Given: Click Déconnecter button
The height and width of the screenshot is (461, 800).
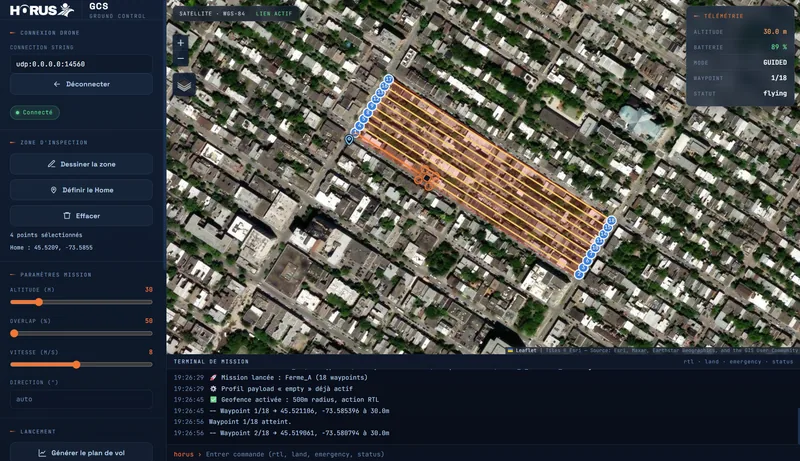Looking at the screenshot, I should click(81, 84).
